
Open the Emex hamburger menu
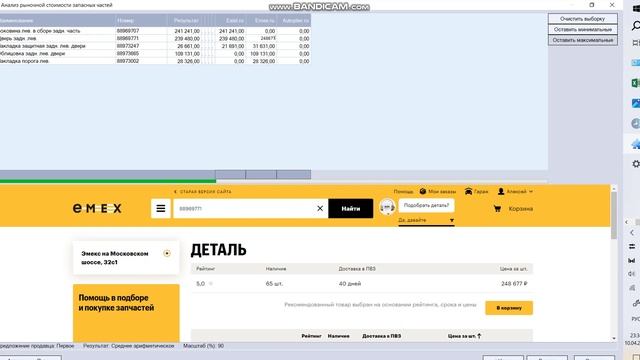(161, 209)
